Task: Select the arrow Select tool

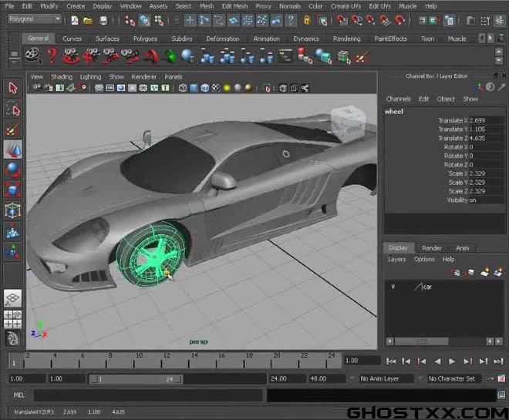Action: 12,88
